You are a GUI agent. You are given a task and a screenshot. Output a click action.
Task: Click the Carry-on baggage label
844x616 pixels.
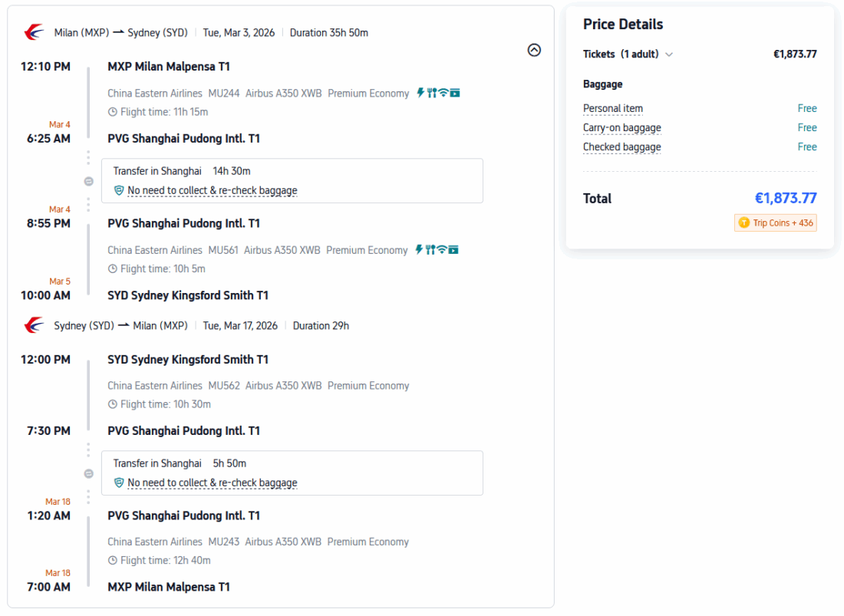[621, 127]
